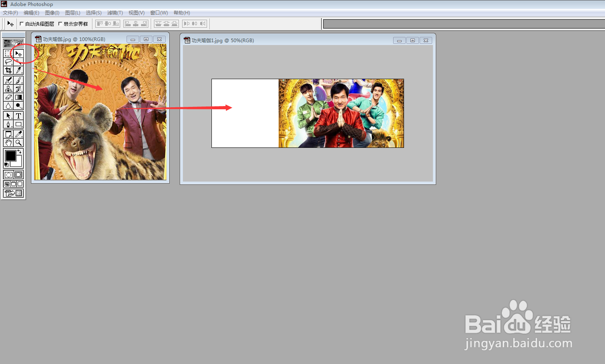This screenshot has width=605, height=364.
Task: Select the Blur tool
Action: pos(8,106)
